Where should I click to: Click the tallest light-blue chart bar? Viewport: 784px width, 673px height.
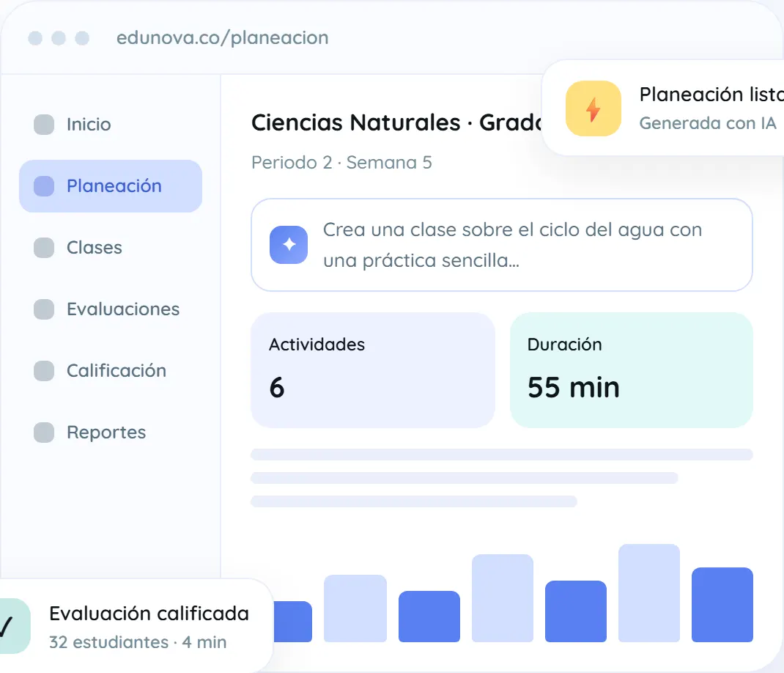point(649,593)
